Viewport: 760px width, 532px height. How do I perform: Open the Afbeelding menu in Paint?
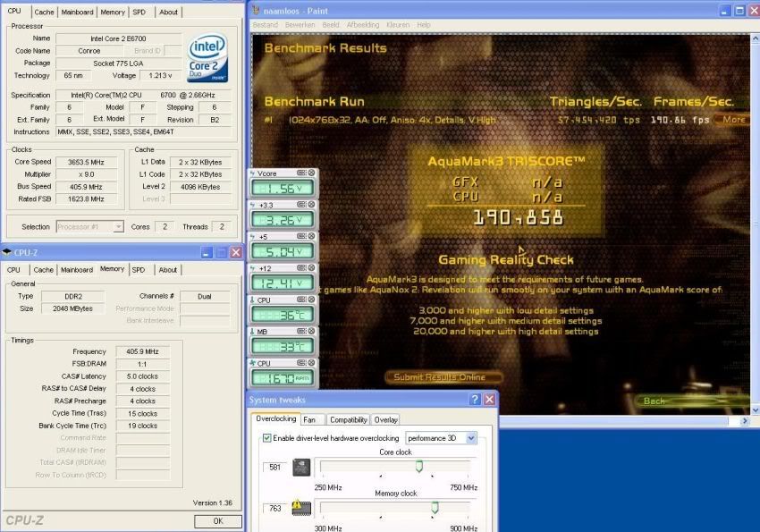(363, 25)
